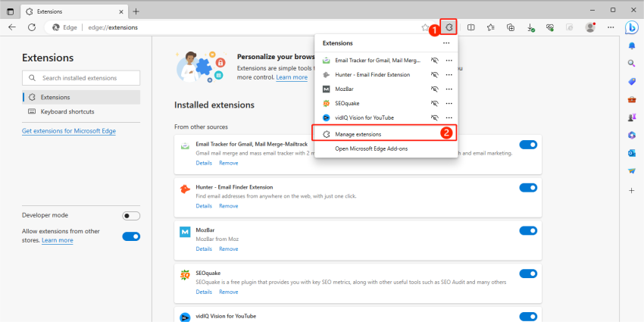Open Settings and more ellipsis menu
Screen dimensions: 644x322
(x=611, y=27)
